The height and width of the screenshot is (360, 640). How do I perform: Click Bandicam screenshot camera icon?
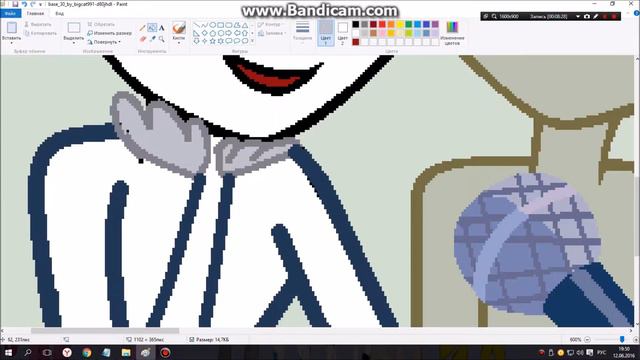[x=587, y=16]
